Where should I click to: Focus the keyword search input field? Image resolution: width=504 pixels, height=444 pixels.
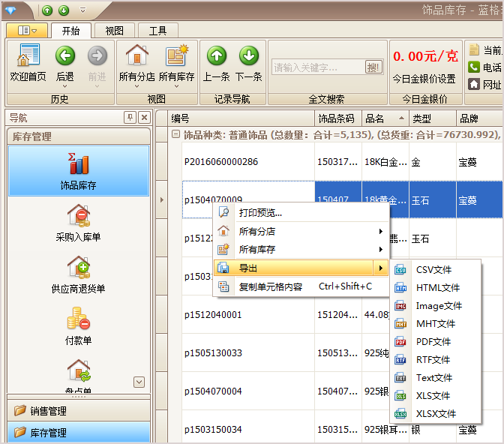(x=318, y=67)
